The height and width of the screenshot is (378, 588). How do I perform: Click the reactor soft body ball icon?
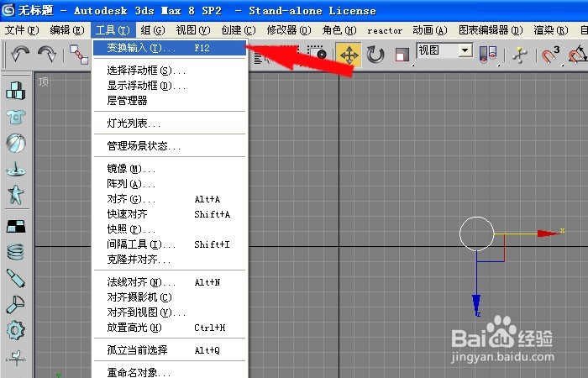click(16, 143)
